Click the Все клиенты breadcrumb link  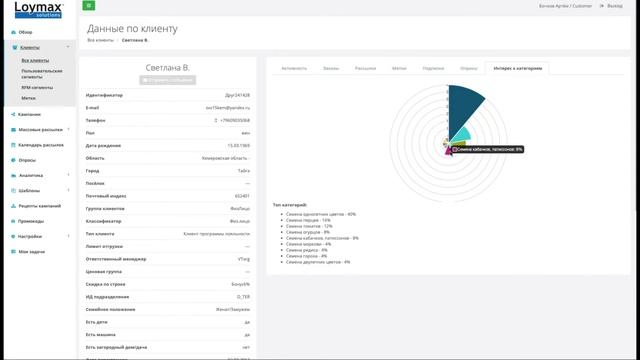click(100, 40)
